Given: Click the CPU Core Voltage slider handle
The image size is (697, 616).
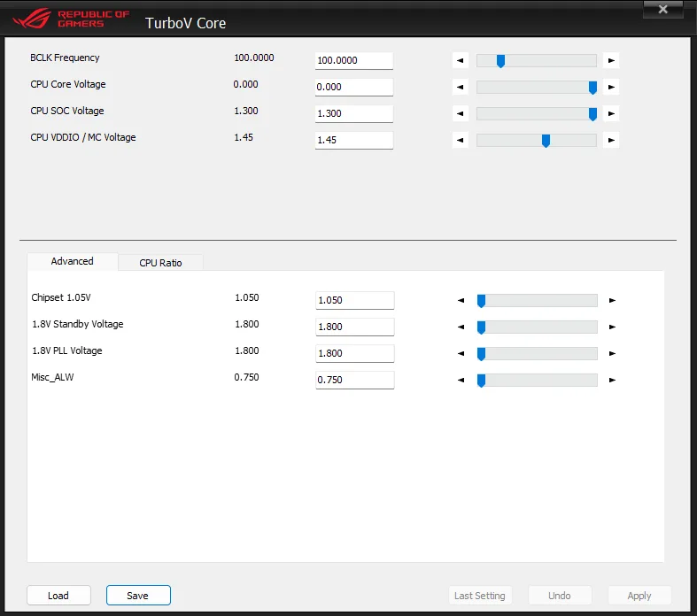Looking at the screenshot, I should click(x=592, y=88).
